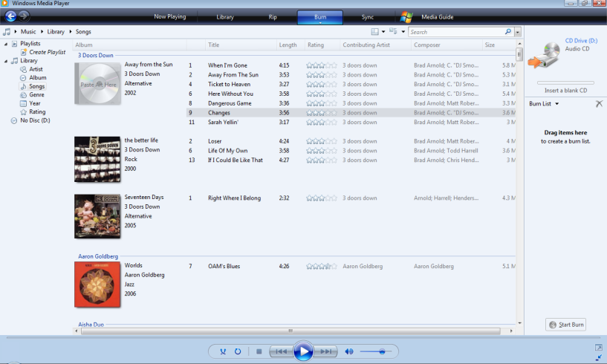Select Album in the library tree
Viewport: 607px width, 364px height.
pyautogui.click(x=38, y=77)
